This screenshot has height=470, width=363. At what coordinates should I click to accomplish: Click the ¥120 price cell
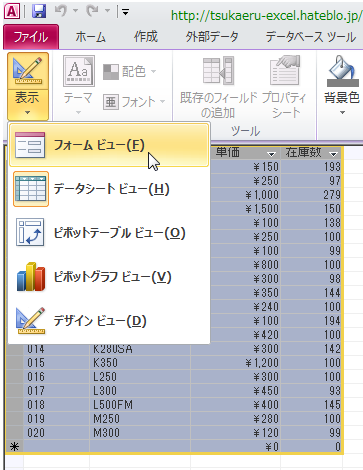click(235, 433)
